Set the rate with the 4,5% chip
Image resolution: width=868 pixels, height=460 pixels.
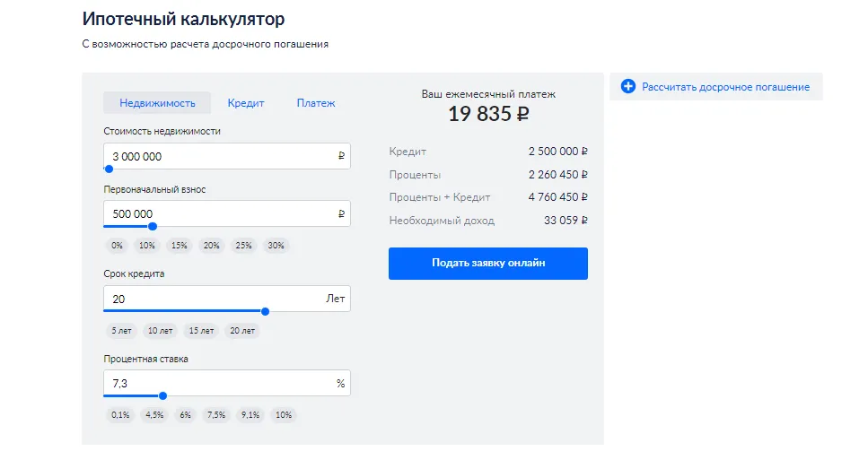tap(154, 415)
